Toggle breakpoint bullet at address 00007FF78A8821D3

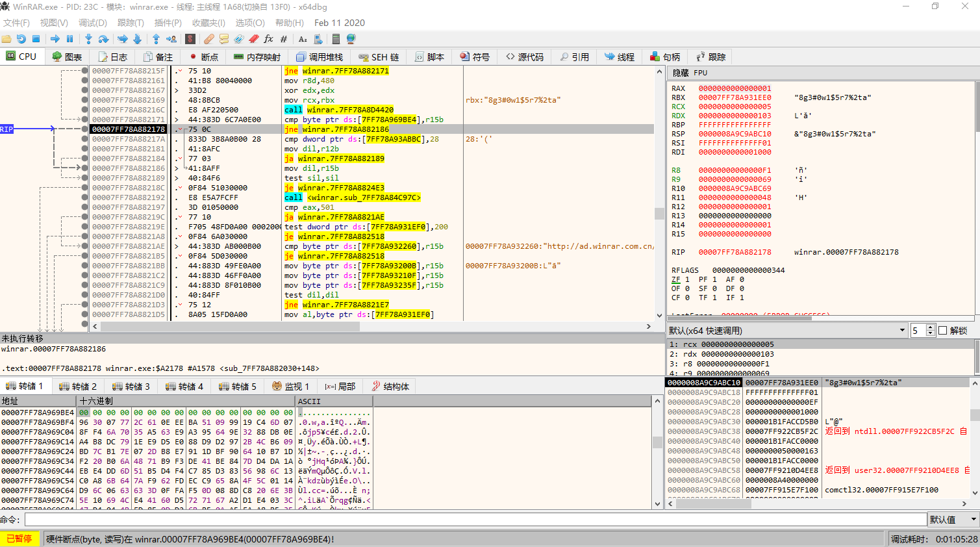[x=84, y=305]
